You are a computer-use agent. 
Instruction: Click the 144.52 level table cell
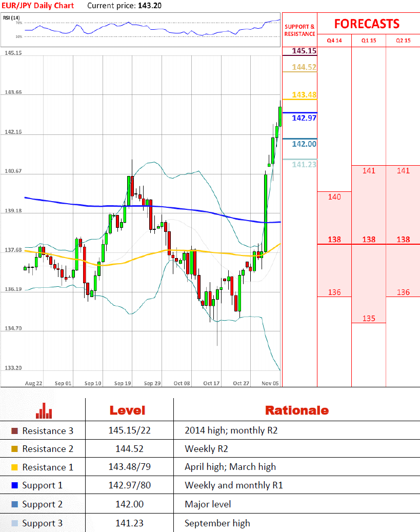[x=129, y=449]
